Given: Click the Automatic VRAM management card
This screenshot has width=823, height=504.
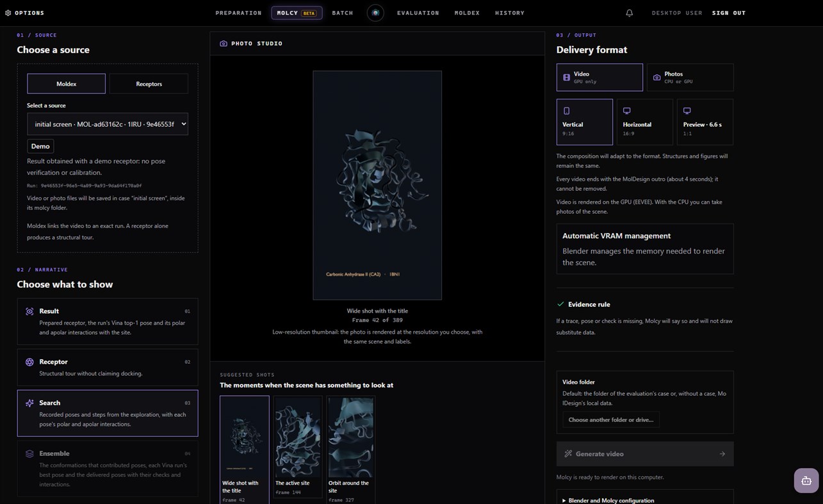Looking at the screenshot, I should pyautogui.click(x=645, y=249).
